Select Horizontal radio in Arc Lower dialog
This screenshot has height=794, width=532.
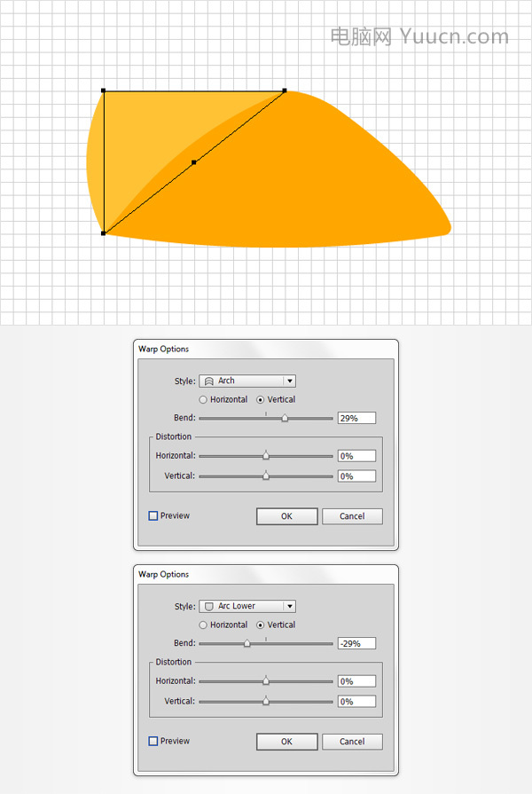[x=203, y=625]
